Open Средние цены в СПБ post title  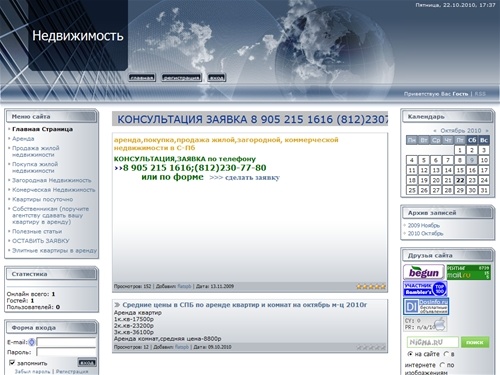[244, 305]
